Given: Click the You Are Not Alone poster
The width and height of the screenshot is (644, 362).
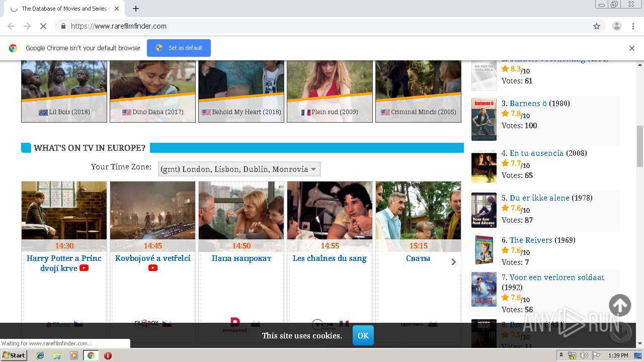Looking at the screenshot, I should 484,210.
